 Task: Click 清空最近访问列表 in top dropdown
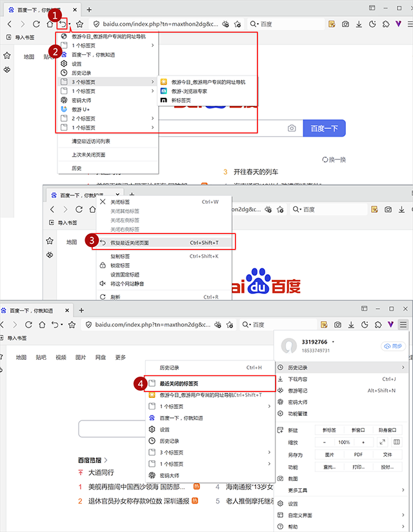[107, 141]
